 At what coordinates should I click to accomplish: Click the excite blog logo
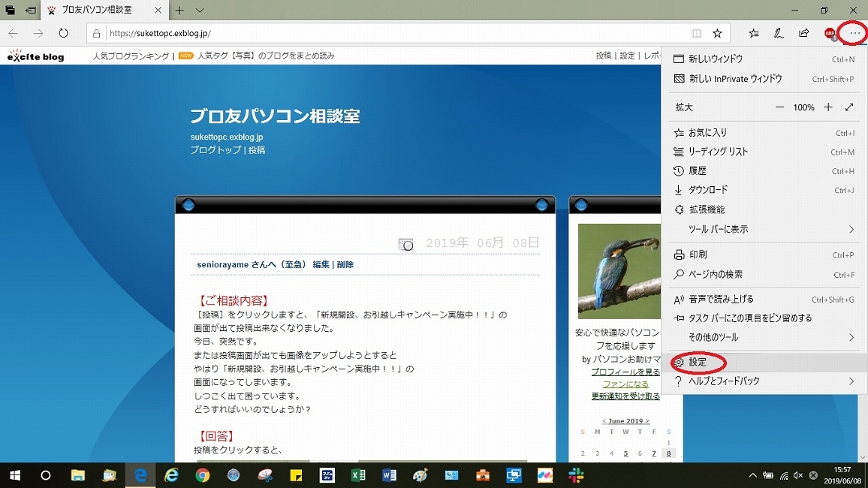[x=35, y=56]
